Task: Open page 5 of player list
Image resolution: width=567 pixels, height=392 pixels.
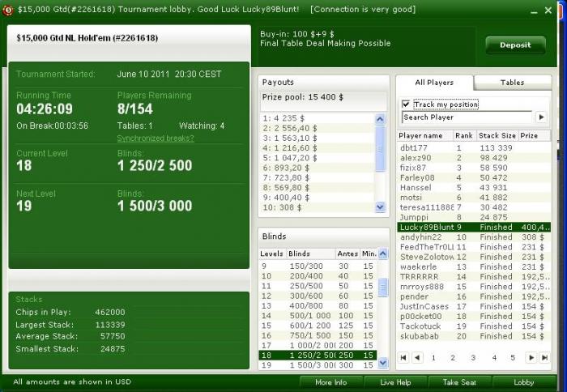Action: point(513,358)
